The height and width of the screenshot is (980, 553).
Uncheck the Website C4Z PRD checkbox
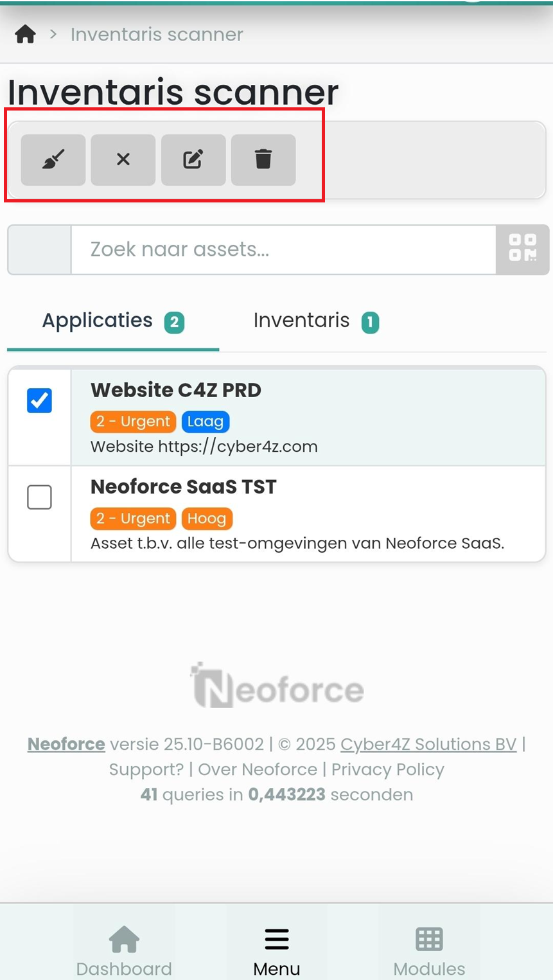[39, 400]
